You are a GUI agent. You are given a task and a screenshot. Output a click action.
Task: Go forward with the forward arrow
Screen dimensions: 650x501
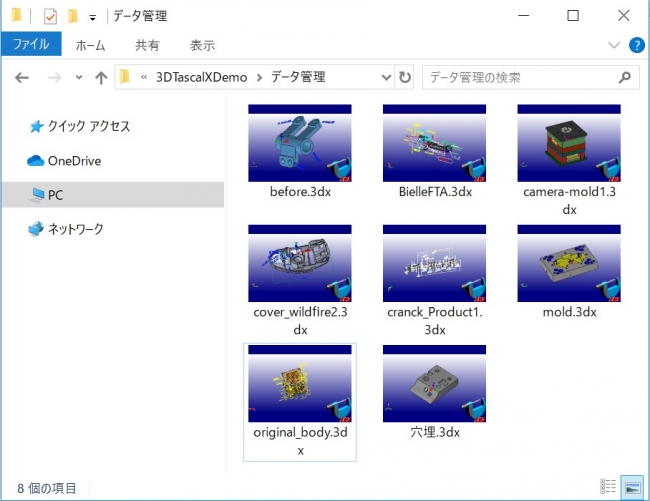(x=54, y=77)
